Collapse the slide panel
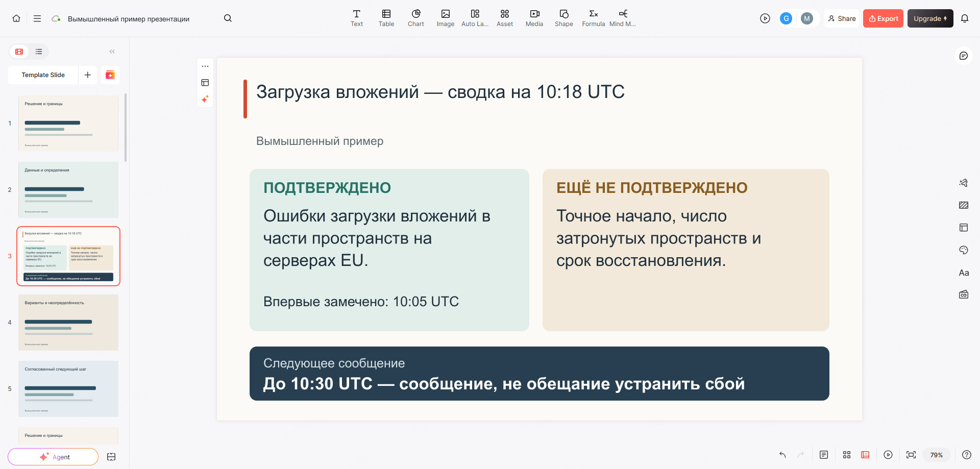Viewport: 980px width, 469px height. (x=112, y=52)
